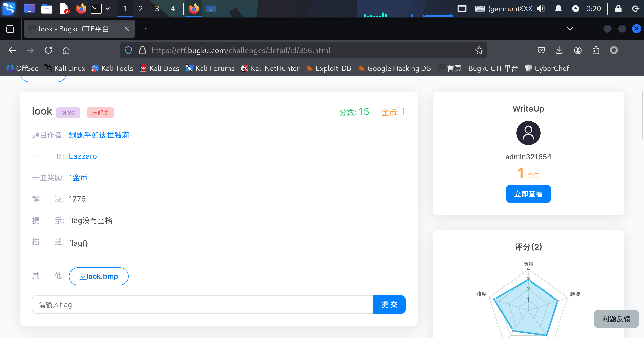
Task: Open the Save to Pocket icon
Action: point(541,50)
